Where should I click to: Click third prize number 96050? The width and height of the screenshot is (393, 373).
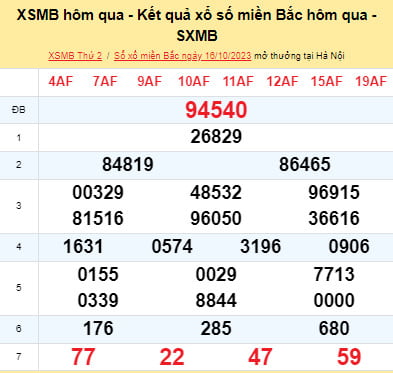216,218
